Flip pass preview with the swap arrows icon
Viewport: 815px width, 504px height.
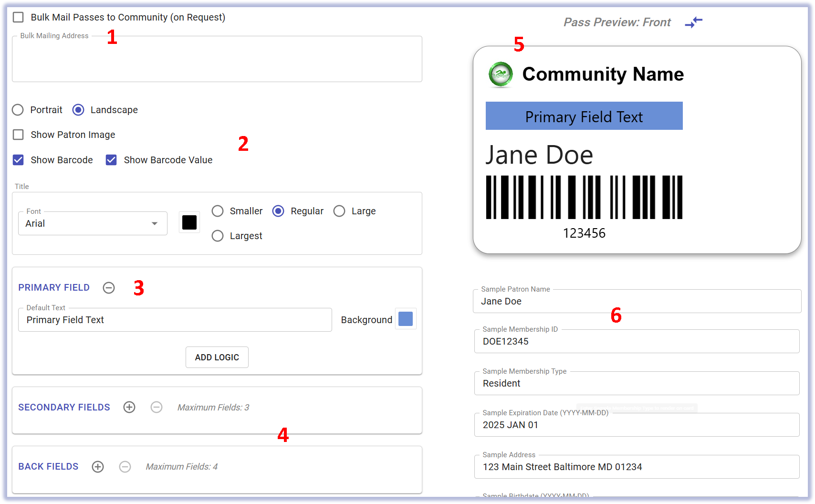[x=693, y=22]
